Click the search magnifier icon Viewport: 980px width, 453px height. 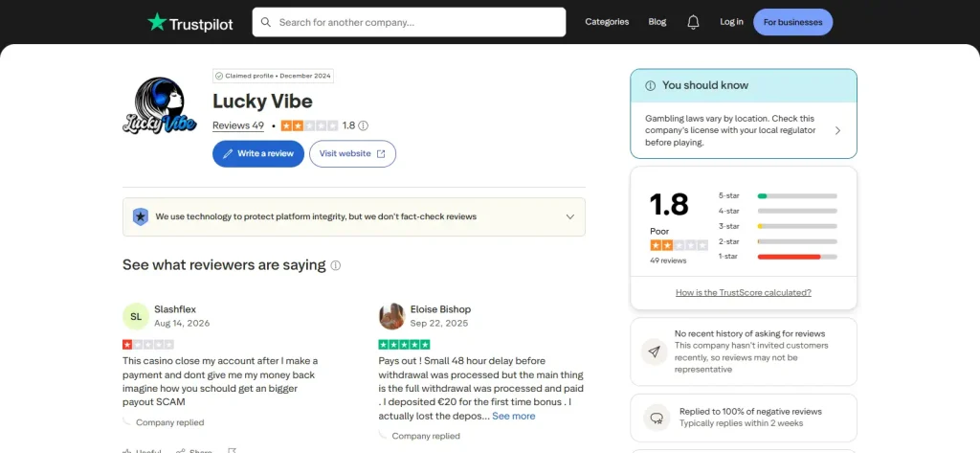coord(266,22)
